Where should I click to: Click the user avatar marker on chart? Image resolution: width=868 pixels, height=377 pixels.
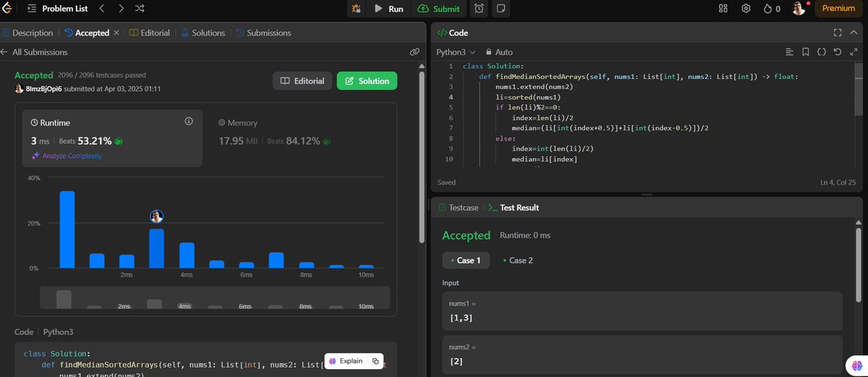(x=156, y=216)
